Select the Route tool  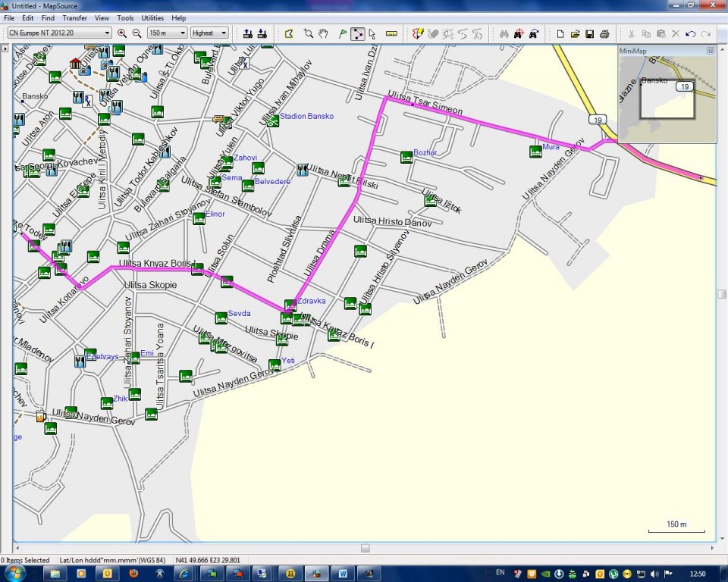click(357, 33)
